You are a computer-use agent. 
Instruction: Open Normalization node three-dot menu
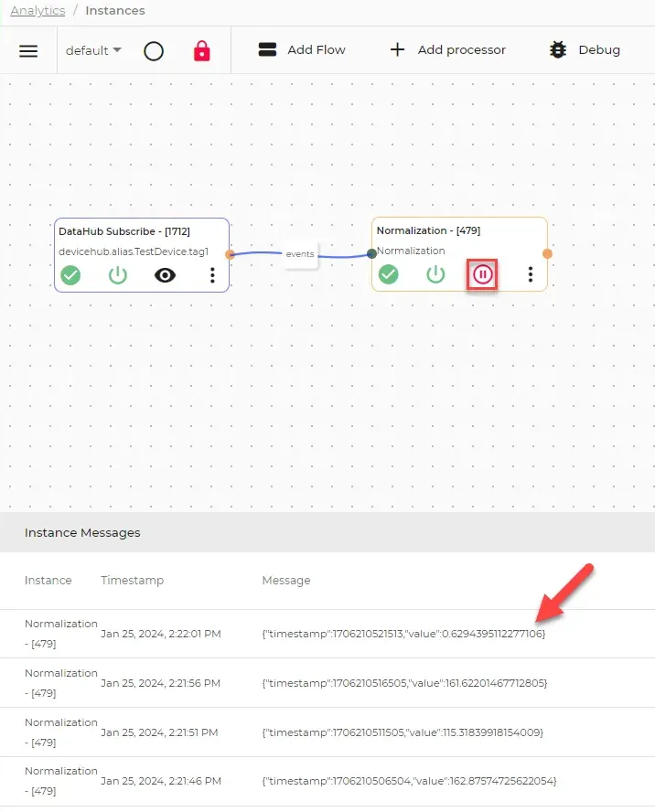tap(530, 274)
